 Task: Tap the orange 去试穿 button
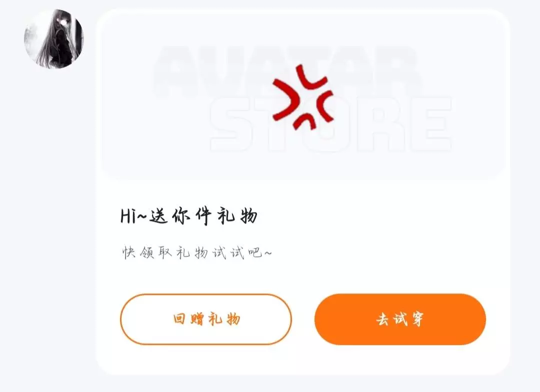point(400,319)
